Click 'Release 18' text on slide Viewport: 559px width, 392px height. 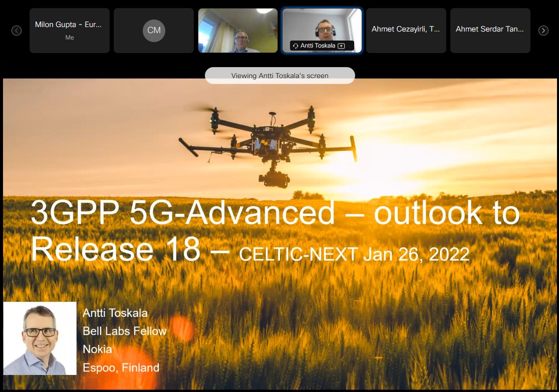point(116,249)
